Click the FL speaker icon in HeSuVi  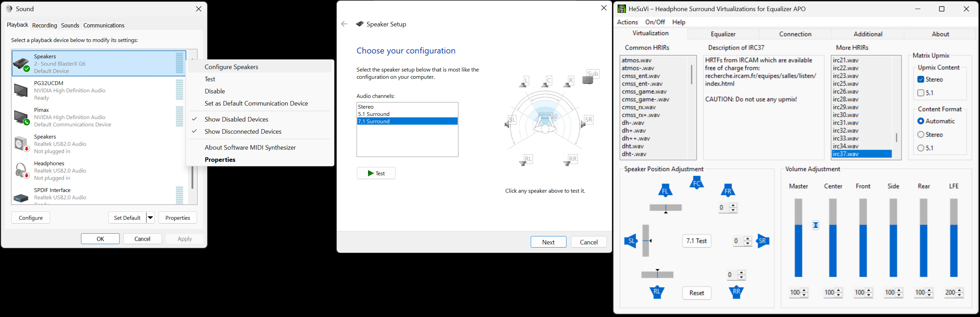coord(665,190)
